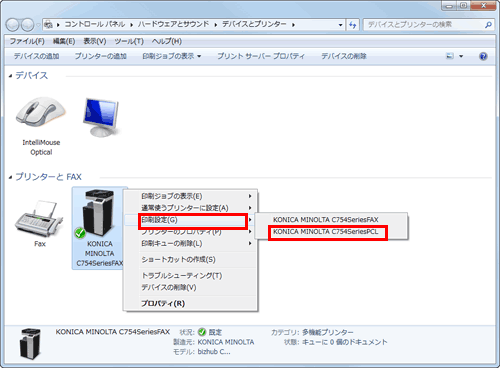Click the control panel icon in address bar
This screenshot has height=368, width=500.
[49, 25]
